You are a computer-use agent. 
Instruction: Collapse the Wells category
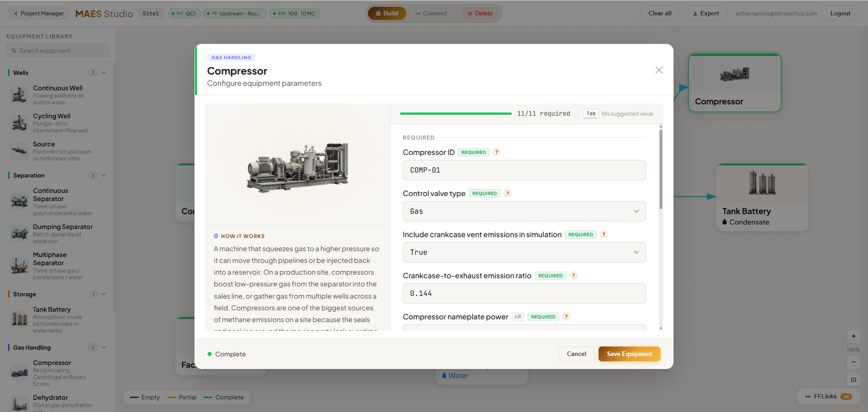104,73
